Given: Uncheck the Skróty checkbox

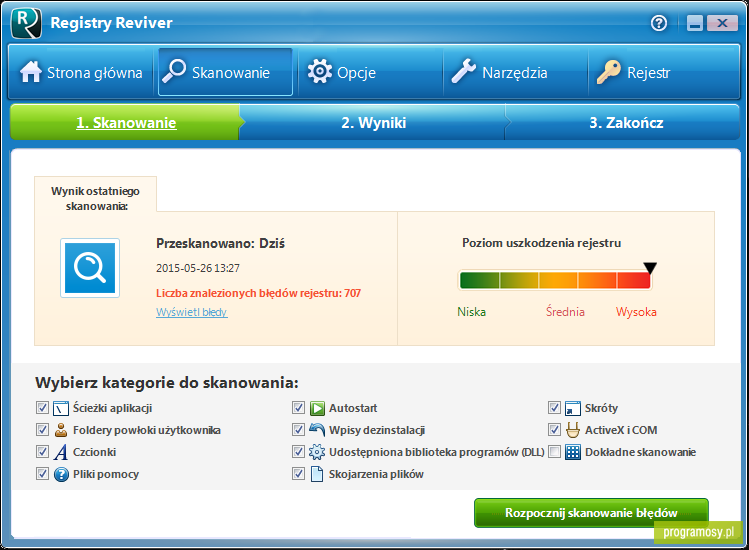Looking at the screenshot, I should pos(555,408).
